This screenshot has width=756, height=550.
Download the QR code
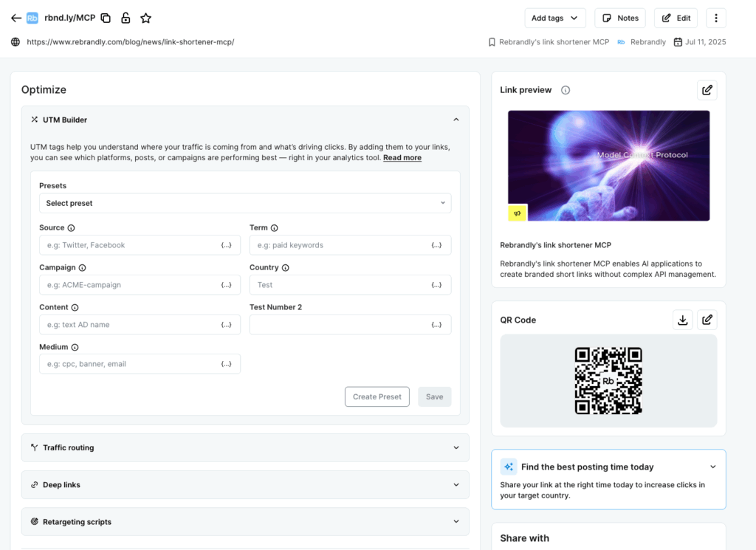pos(683,320)
